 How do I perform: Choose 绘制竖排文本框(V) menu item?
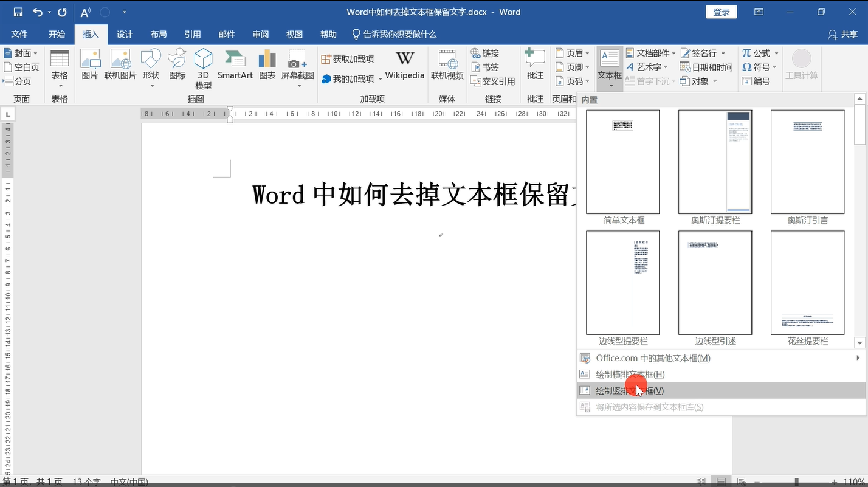[721, 391]
